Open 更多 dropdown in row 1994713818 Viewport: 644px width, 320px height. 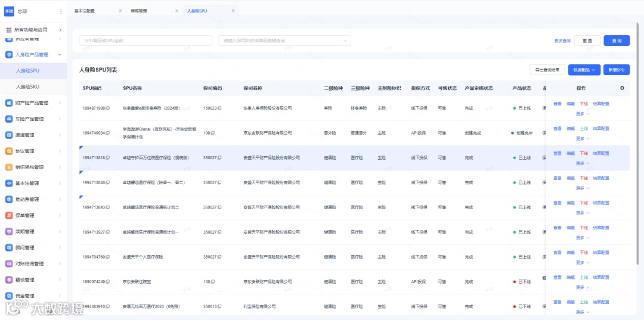[x=583, y=163]
